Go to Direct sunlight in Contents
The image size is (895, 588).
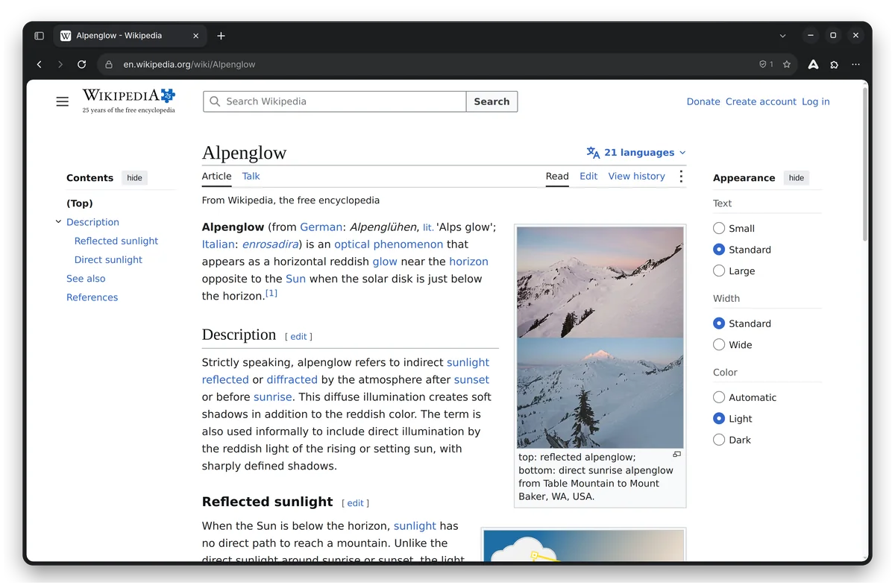108,259
